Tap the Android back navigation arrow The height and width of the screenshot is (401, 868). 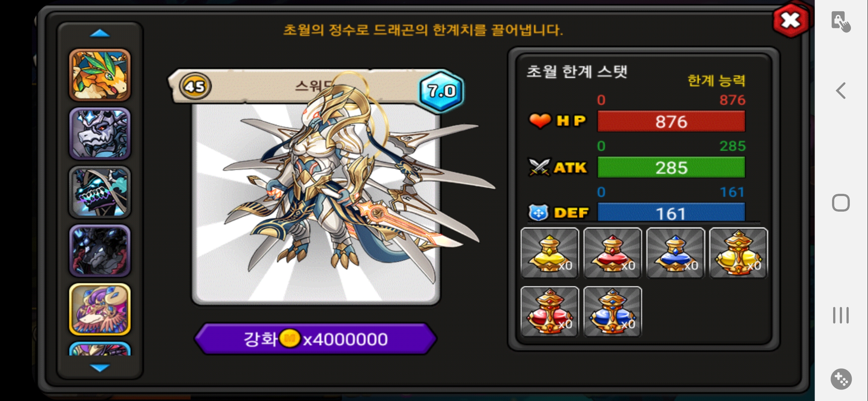841,91
